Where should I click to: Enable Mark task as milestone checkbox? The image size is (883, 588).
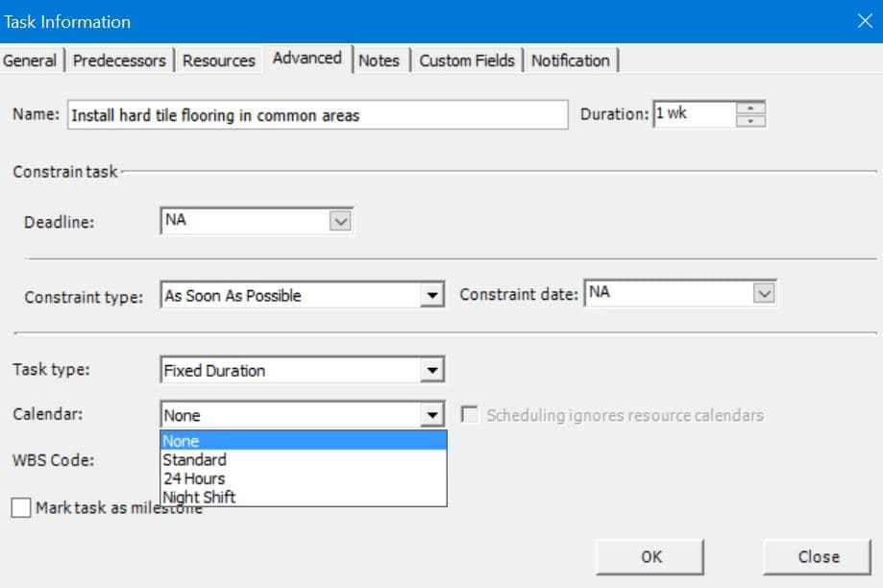pyautogui.click(x=21, y=508)
